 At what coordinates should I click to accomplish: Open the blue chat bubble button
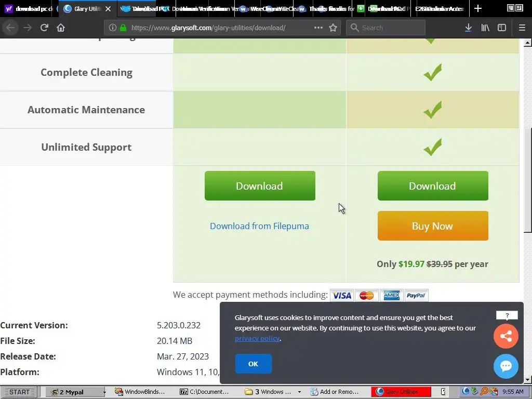point(506,366)
